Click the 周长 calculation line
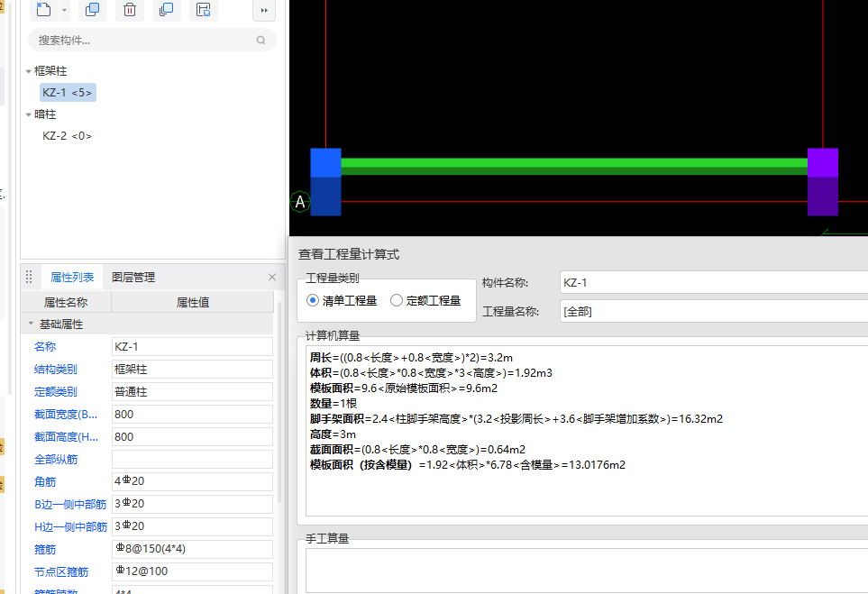Screen dimensions: 868x594 [x=411, y=358]
